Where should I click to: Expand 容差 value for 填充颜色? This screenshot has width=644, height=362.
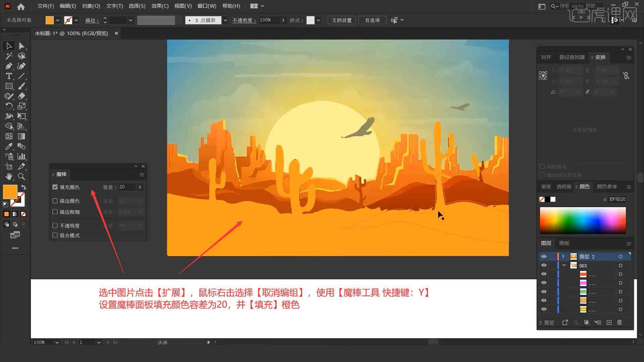(140, 186)
